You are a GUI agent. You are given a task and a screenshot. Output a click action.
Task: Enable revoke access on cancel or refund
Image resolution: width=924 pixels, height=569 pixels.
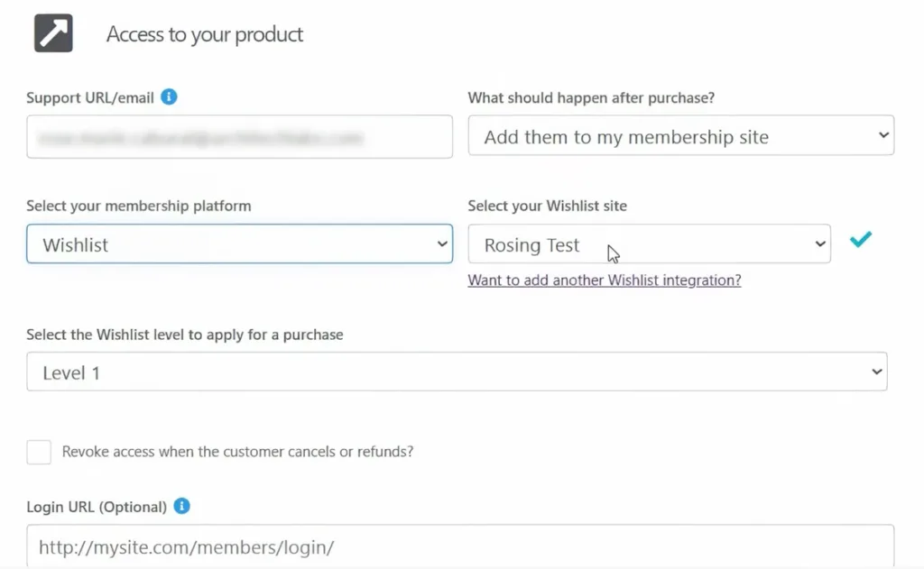pos(39,452)
